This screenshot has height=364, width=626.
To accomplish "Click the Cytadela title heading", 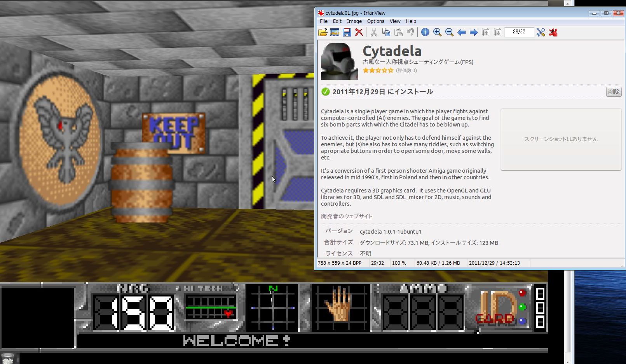I will [x=392, y=51].
